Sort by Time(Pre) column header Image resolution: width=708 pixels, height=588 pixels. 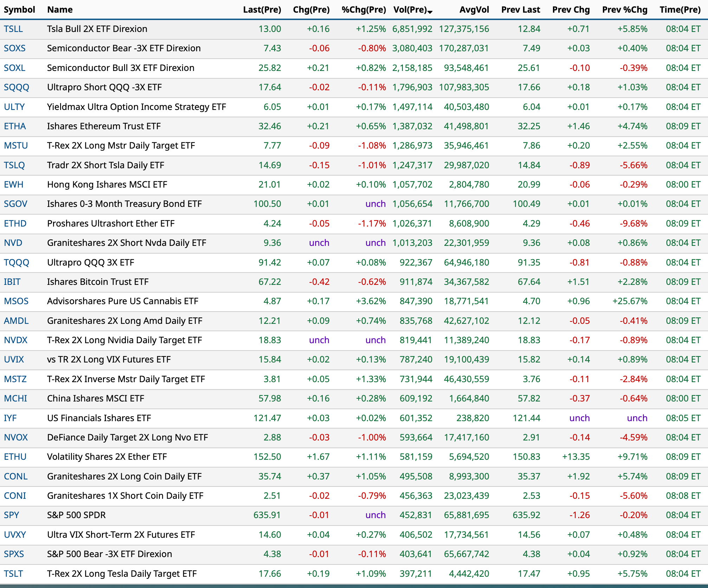680,9
